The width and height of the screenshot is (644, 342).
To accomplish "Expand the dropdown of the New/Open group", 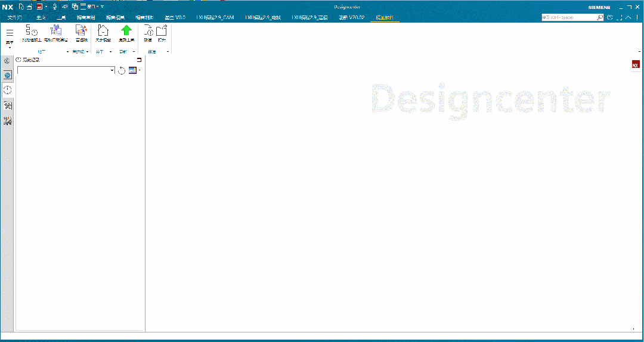I will [x=168, y=52].
